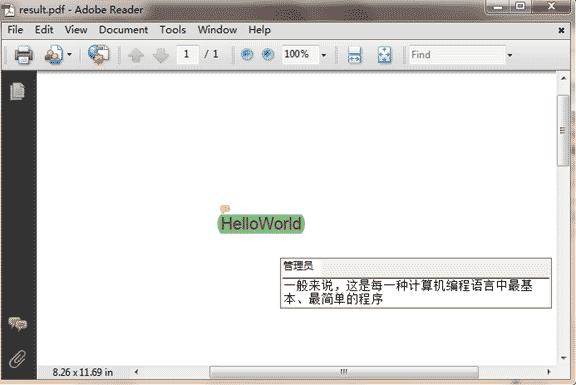Open the File menu

(x=15, y=30)
